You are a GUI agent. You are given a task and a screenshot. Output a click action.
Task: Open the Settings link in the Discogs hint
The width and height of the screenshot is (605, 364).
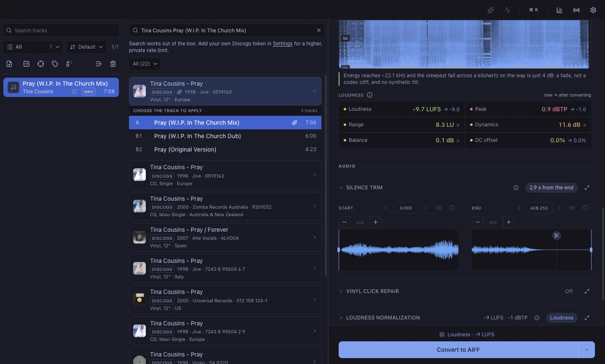pos(282,44)
